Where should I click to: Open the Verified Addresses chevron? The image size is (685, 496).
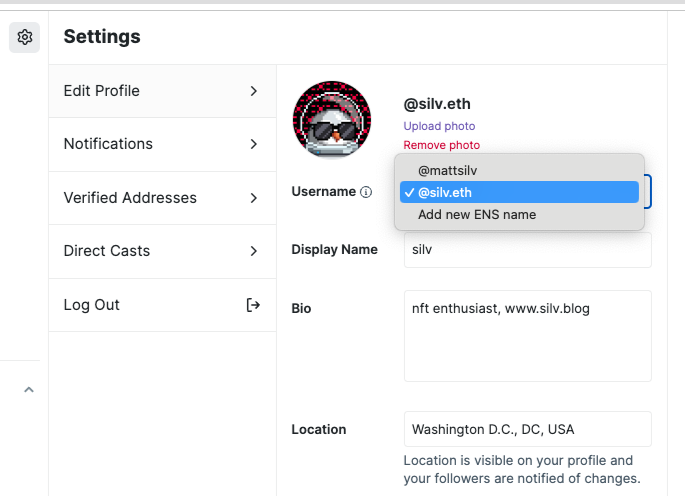click(x=254, y=198)
